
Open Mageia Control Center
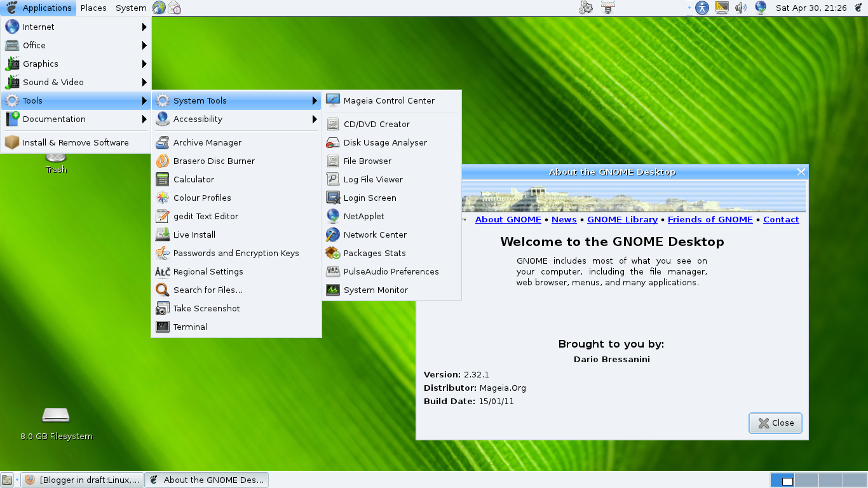[388, 100]
